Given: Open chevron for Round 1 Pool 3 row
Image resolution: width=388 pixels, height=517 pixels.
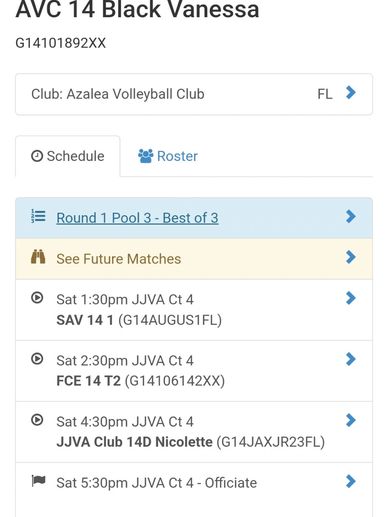Looking at the screenshot, I should 351,216.
